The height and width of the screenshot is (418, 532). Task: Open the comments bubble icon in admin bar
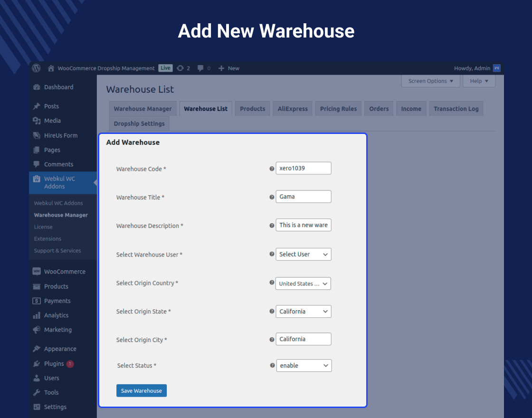click(200, 68)
